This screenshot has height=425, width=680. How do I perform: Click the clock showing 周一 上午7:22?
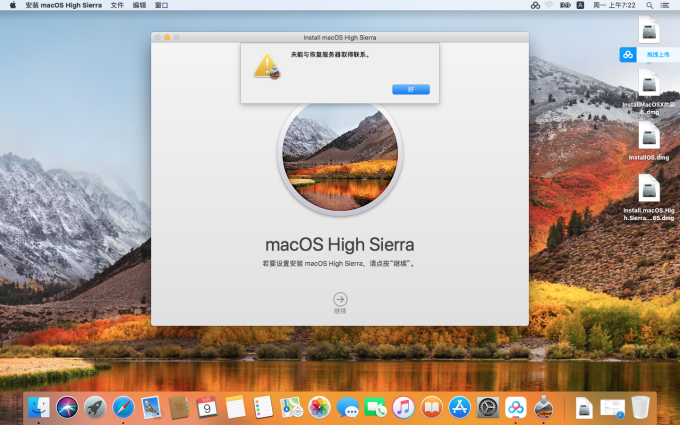tap(614, 5)
